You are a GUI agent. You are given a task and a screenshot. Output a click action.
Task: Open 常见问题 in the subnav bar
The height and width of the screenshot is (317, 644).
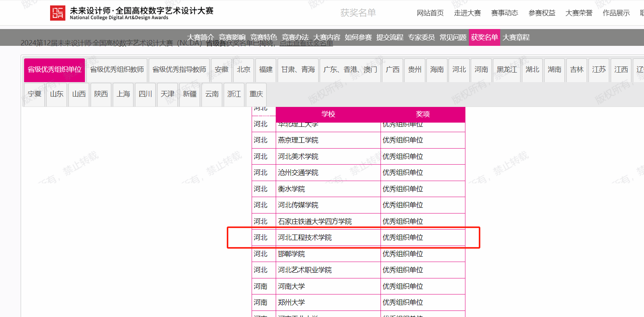pos(453,37)
